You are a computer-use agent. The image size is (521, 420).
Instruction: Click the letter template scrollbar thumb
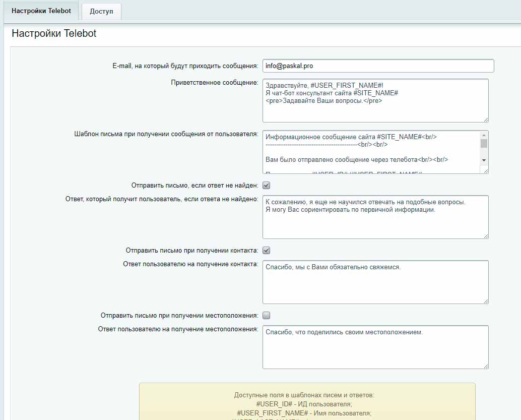pos(484,144)
